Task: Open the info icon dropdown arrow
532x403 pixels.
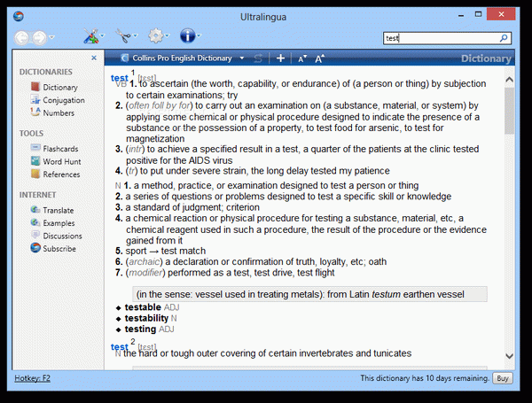Action: (199, 35)
